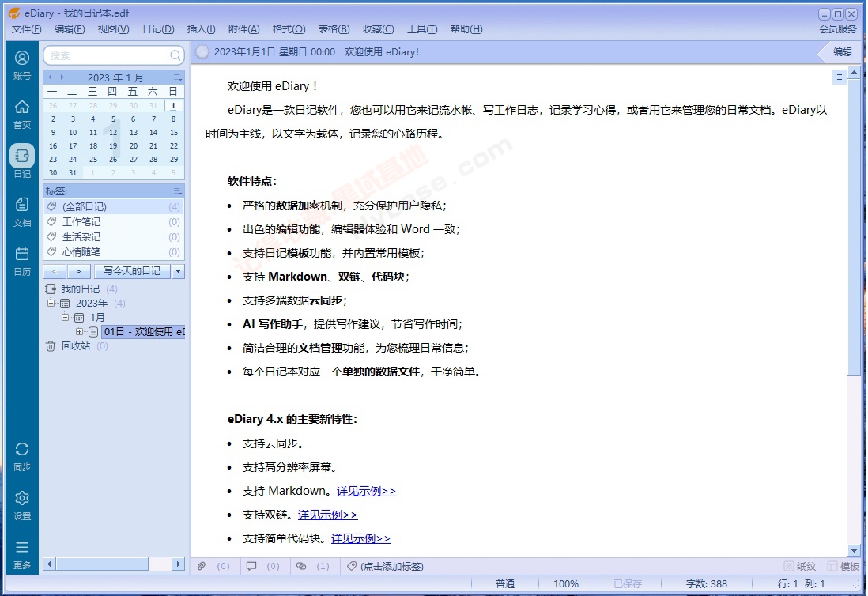Open the 插入(I) menu
This screenshot has height=596, width=868.
click(202, 28)
